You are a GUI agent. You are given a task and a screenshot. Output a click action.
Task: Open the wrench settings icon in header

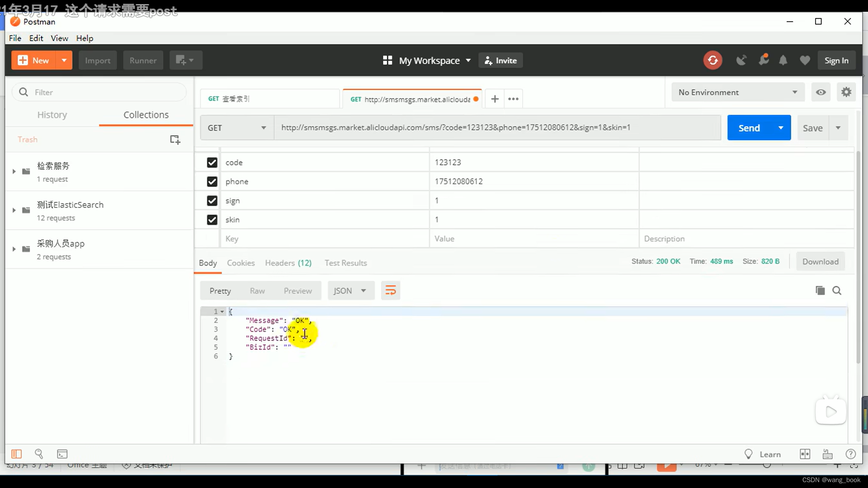pos(764,60)
